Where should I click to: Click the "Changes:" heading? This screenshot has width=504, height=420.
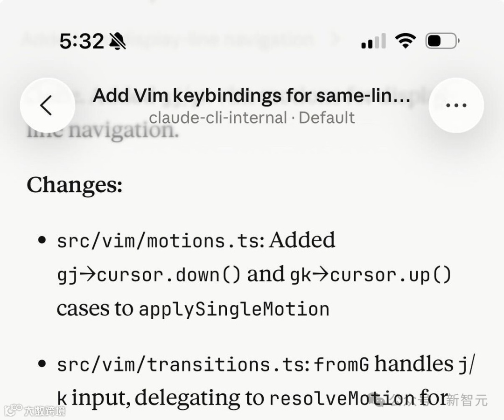75,185
